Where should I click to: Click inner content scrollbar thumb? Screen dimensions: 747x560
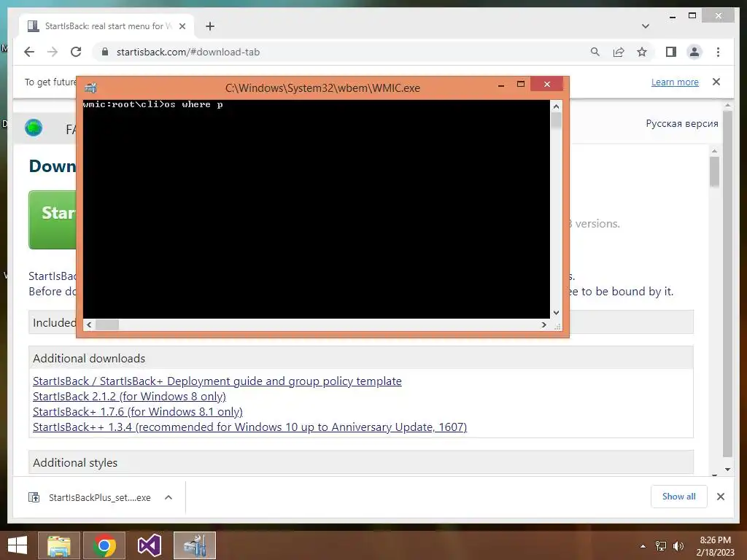click(x=714, y=172)
